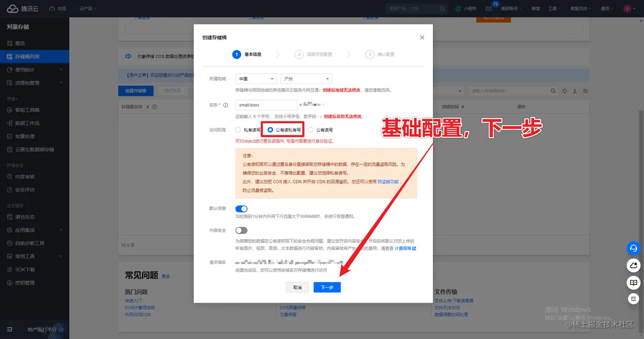Screen dimensions: 644x339
Task: Open the 备案 menu item
Action: coord(536,9)
